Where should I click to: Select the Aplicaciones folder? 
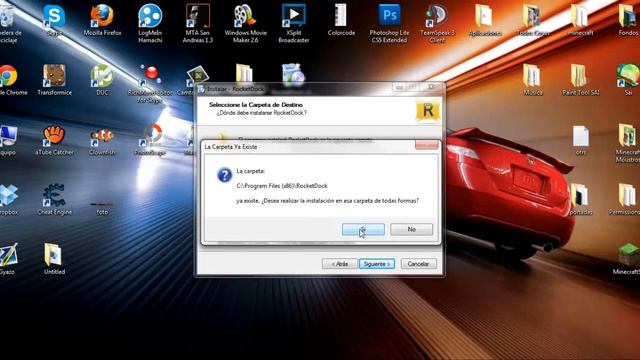[x=485, y=20]
